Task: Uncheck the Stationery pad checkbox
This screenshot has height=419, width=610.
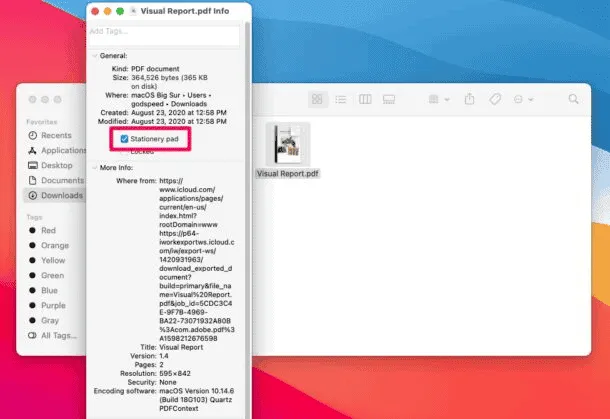Action: point(123,139)
